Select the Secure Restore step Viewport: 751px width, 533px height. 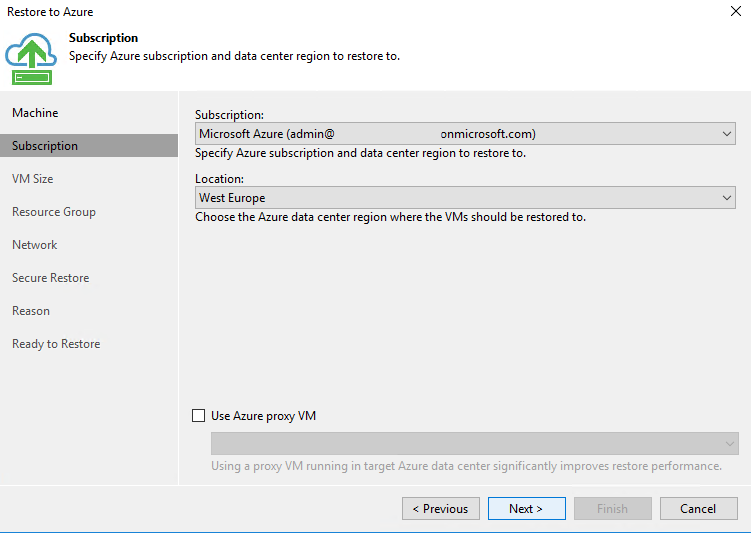tap(51, 278)
